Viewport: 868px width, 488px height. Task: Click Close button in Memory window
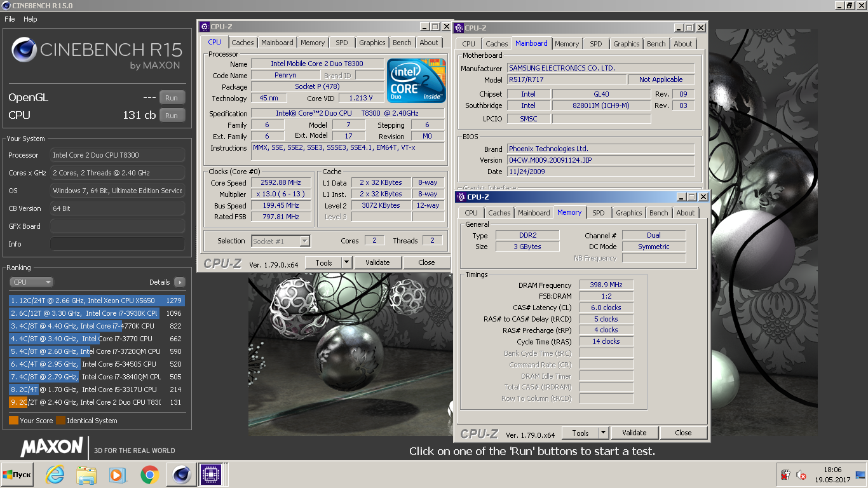click(x=684, y=433)
